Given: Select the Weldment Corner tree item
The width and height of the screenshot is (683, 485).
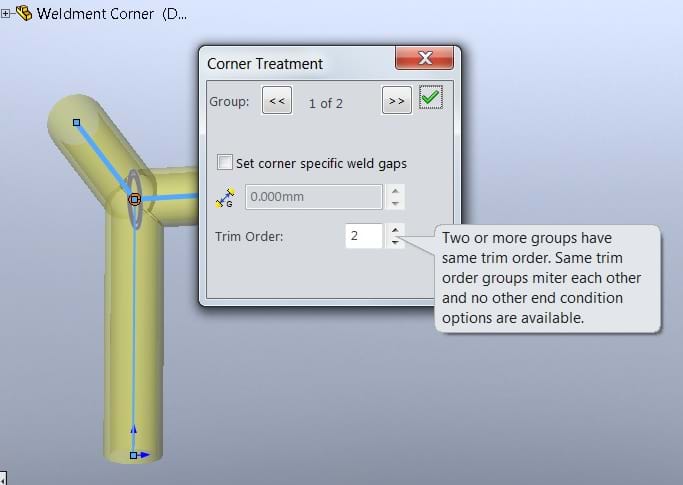Looking at the screenshot, I should click(x=110, y=14).
